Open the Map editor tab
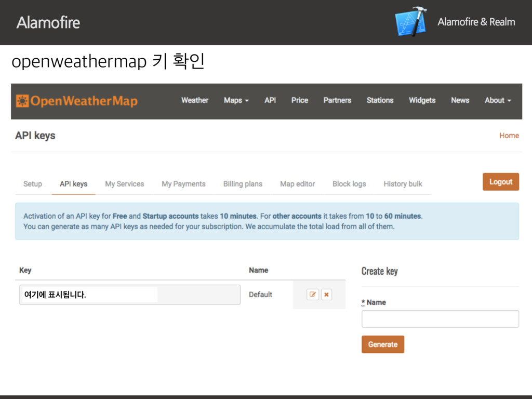This screenshot has width=532, height=399. click(x=298, y=184)
